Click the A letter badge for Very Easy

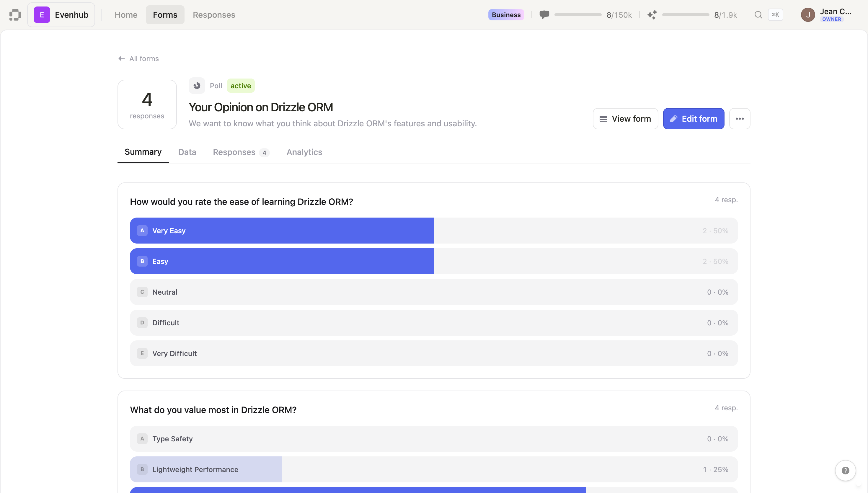[142, 231]
